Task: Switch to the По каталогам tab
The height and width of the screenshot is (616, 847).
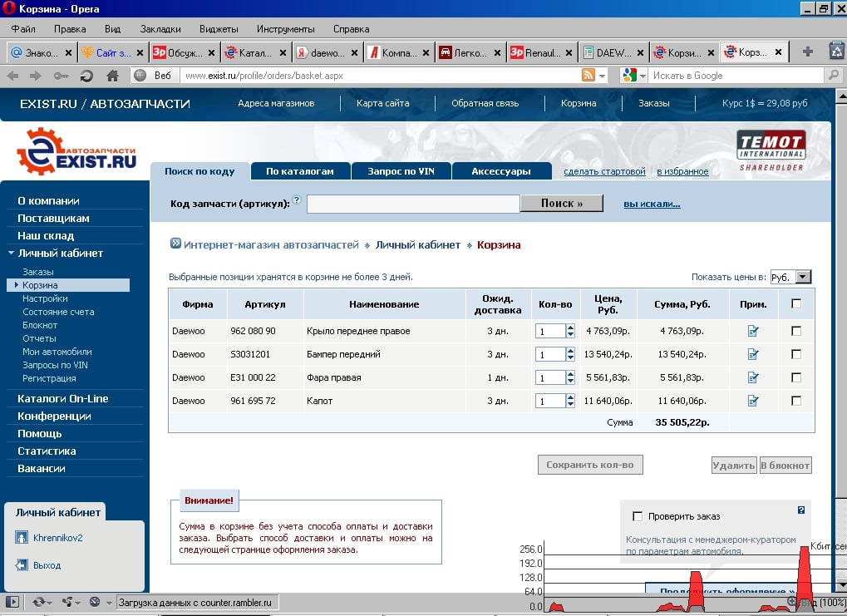Action: click(300, 171)
